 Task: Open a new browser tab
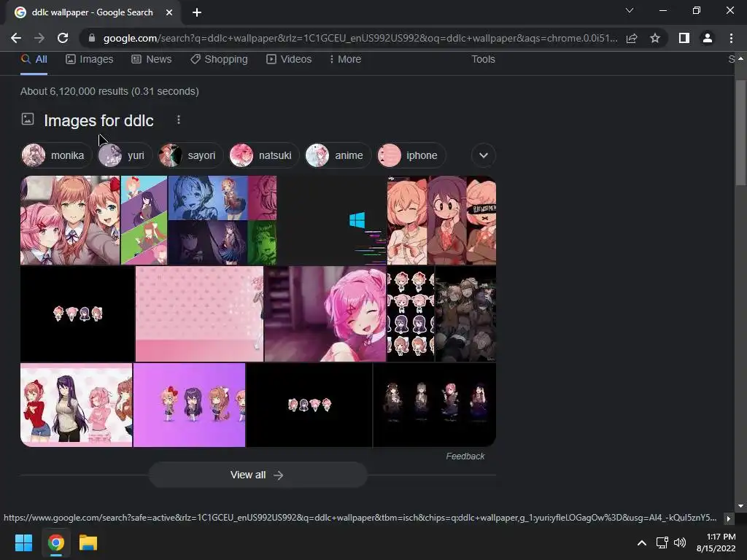pyautogui.click(x=197, y=13)
